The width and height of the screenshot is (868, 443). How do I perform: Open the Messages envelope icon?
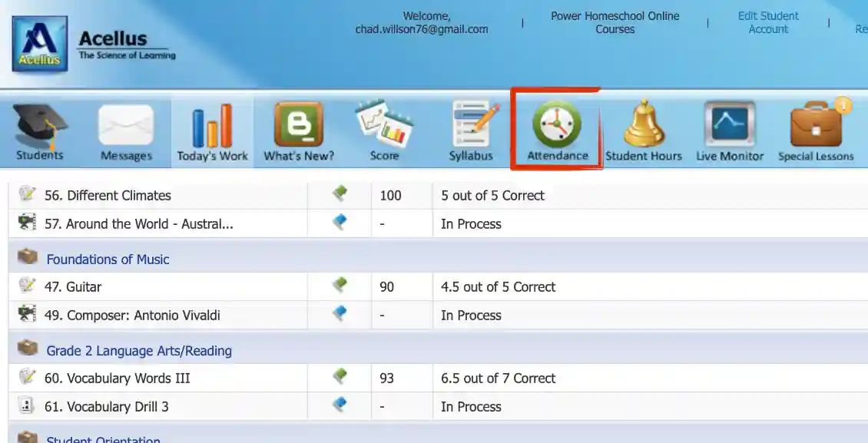126,125
